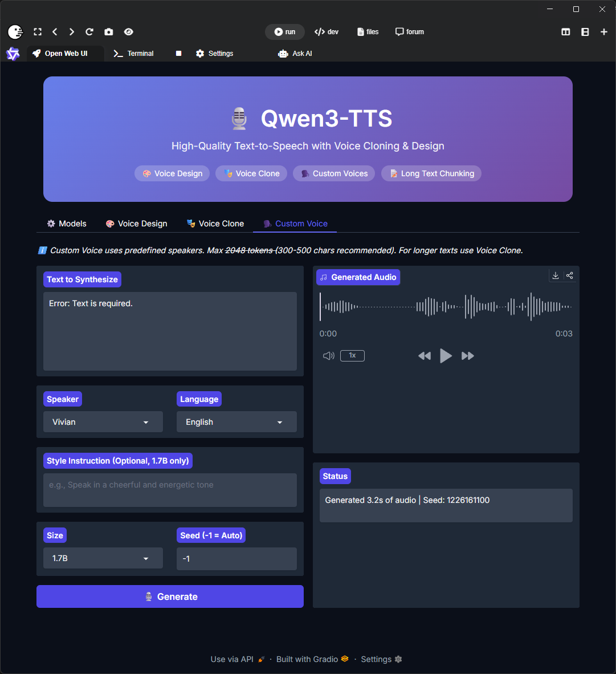Split view into rows icon

585,32
